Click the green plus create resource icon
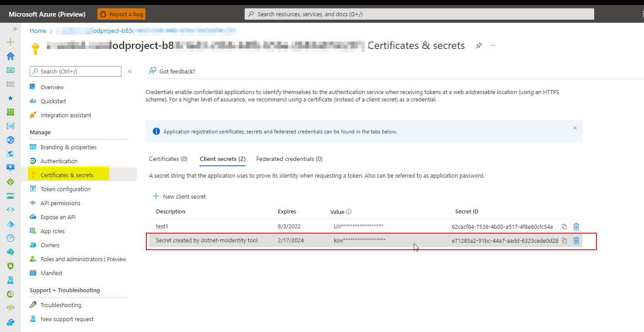 [10, 42]
